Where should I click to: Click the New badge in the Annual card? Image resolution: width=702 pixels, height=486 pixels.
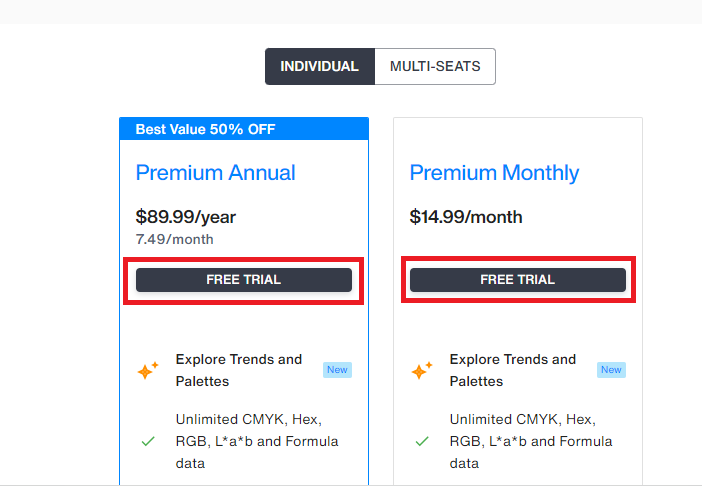click(x=337, y=370)
